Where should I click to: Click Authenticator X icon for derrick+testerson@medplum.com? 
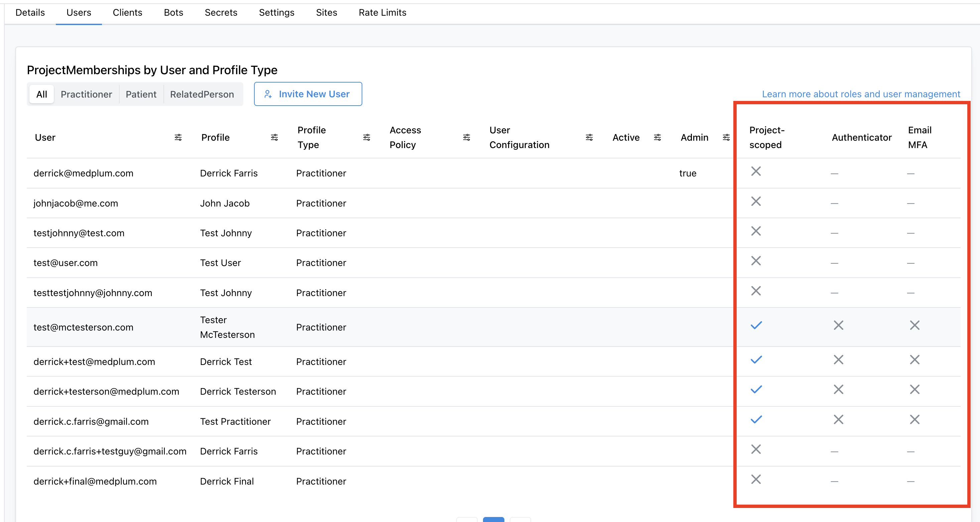(x=839, y=389)
